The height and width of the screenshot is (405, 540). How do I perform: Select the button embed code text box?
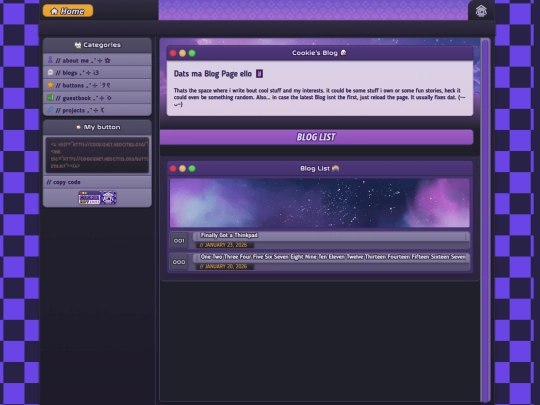pyautogui.click(x=97, y=155)
